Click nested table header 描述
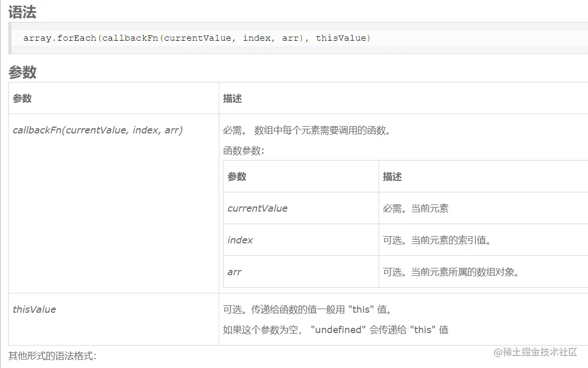588x368 pixels. (392, 176)
